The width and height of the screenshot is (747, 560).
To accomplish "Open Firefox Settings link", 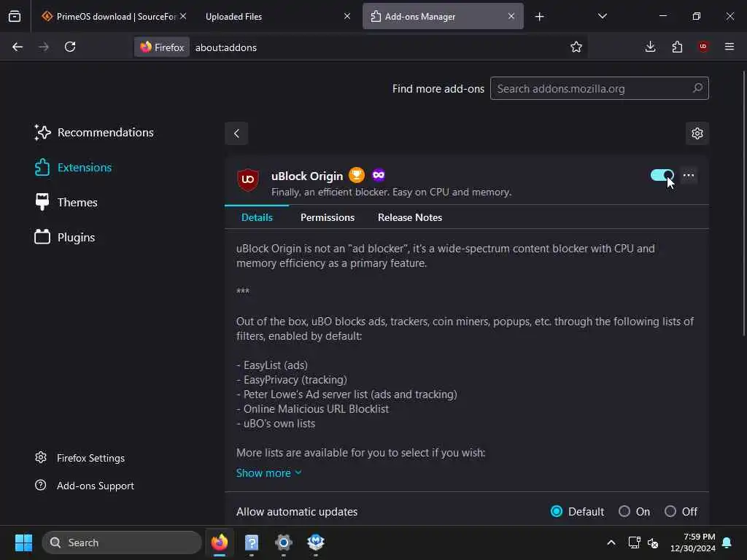I will click(x=80, y=458).
